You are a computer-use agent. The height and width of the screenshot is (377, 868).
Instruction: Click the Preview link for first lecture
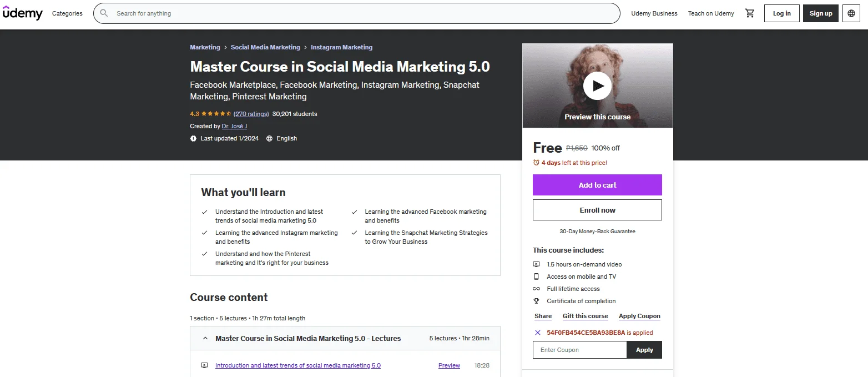point(449,365)
